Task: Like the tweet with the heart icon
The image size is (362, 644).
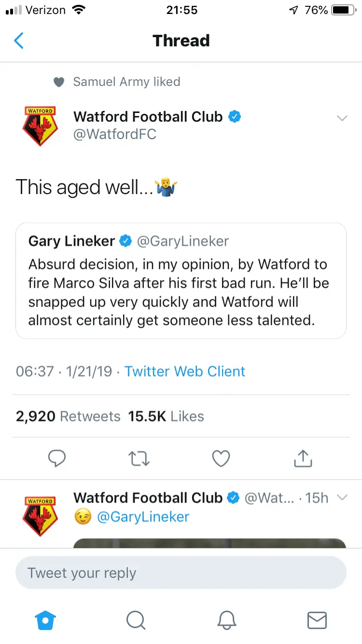Action: [x=221, y=459]
